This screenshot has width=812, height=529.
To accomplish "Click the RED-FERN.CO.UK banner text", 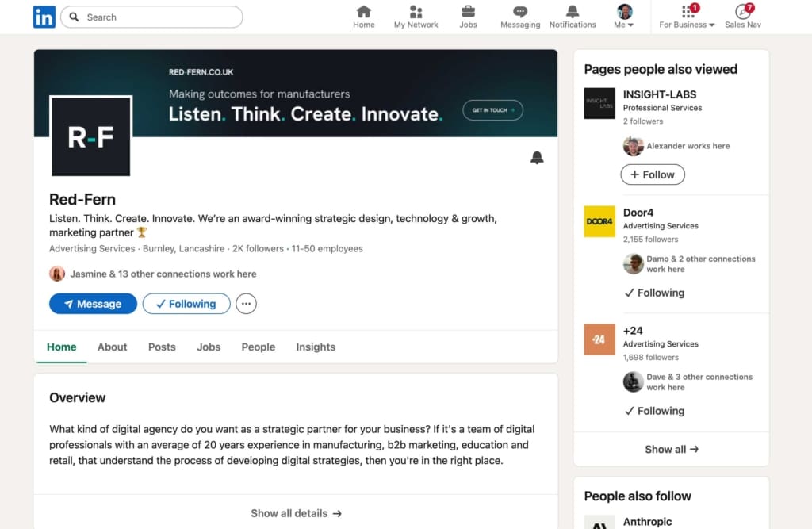I will [201, 72].
